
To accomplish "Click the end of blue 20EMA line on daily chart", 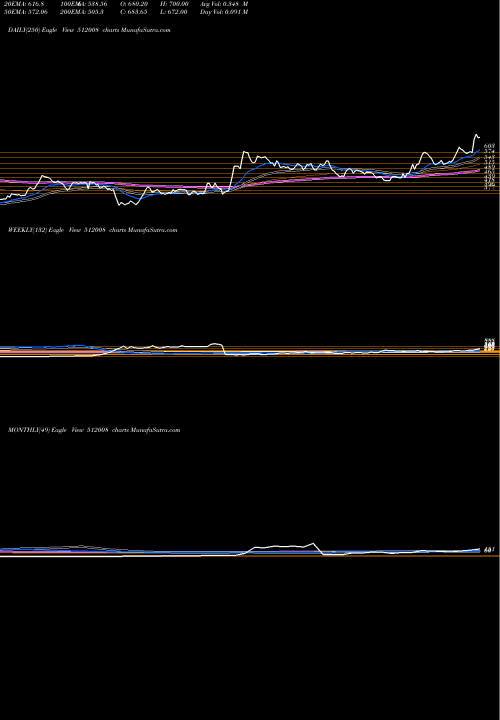I will coord(479,150).
